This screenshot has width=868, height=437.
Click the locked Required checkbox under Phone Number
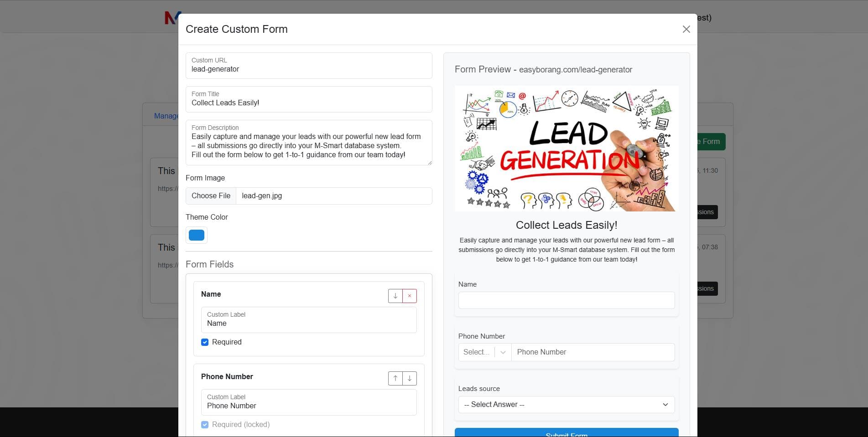tap(205, 424)
